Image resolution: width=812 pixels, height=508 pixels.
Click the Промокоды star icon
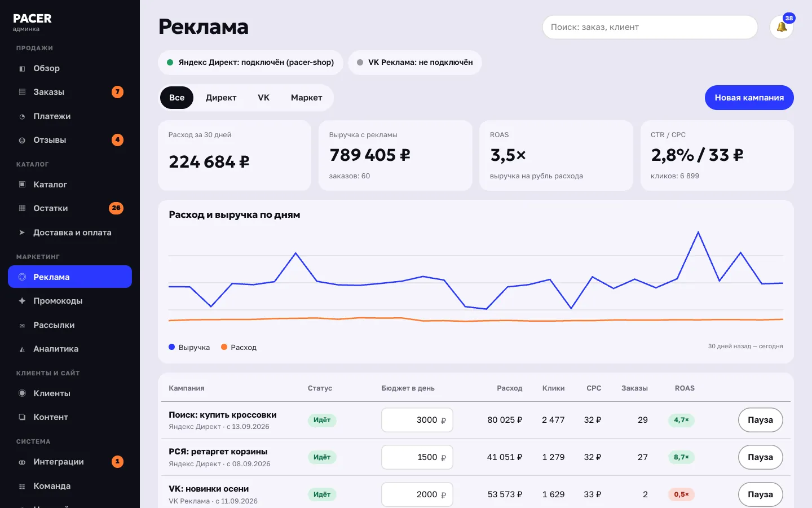22,301
